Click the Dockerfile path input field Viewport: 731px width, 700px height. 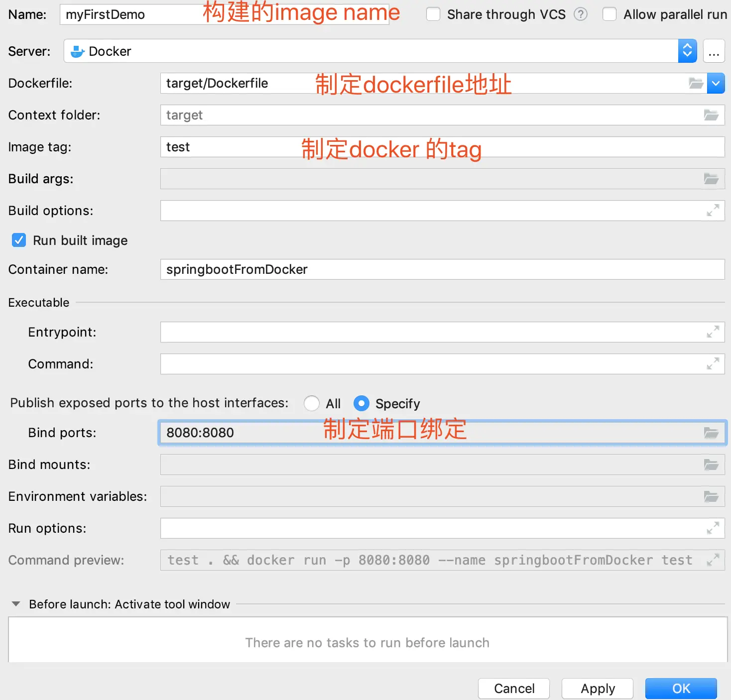(433, 83)
